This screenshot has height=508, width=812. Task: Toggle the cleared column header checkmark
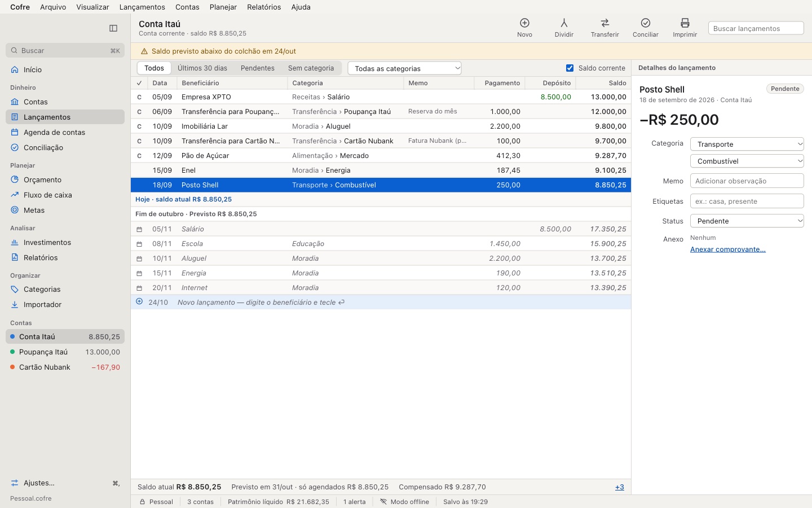click(x=139, y=83)
